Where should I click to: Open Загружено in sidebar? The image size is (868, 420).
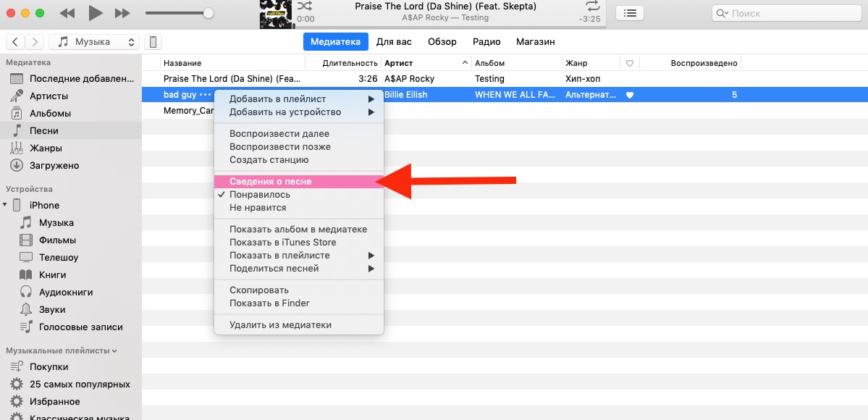coord(71,165)
